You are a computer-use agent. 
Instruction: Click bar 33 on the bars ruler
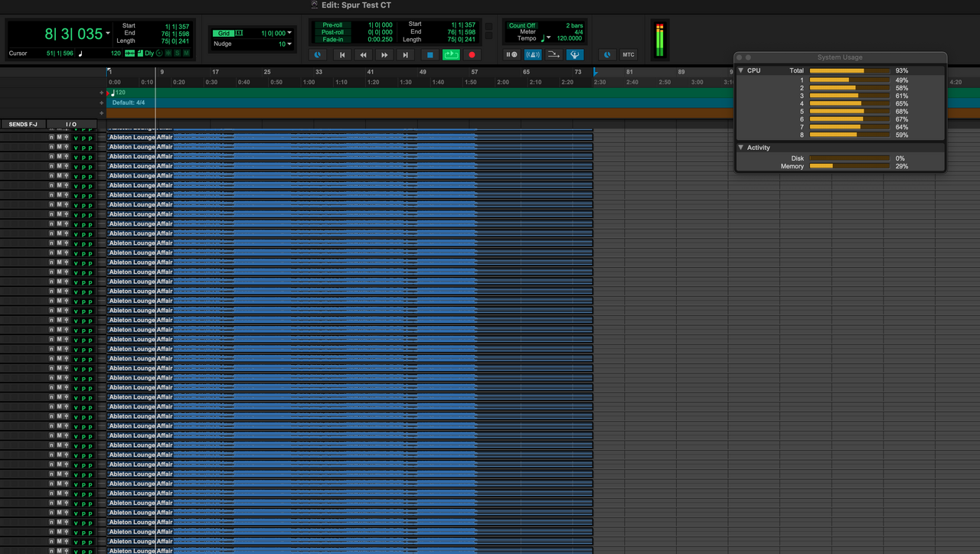pos(319,72)
